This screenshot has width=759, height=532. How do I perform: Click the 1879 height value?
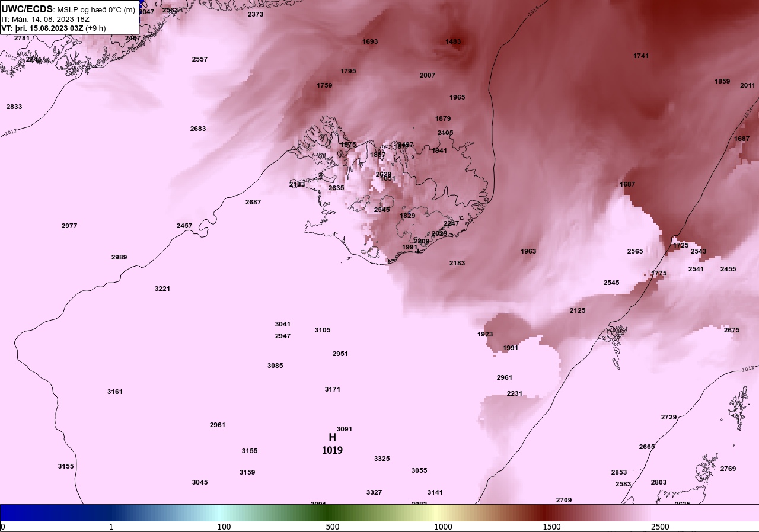pyautogui.click(x=443, y=118)
